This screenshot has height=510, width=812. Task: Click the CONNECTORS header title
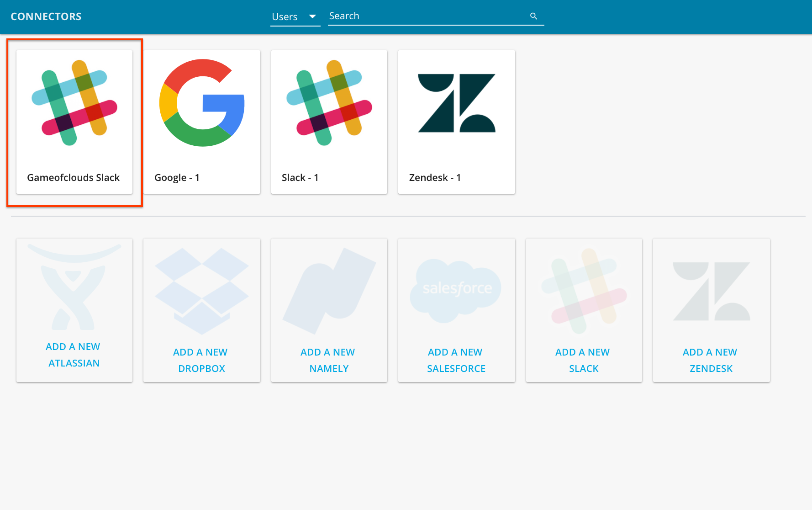46,16
